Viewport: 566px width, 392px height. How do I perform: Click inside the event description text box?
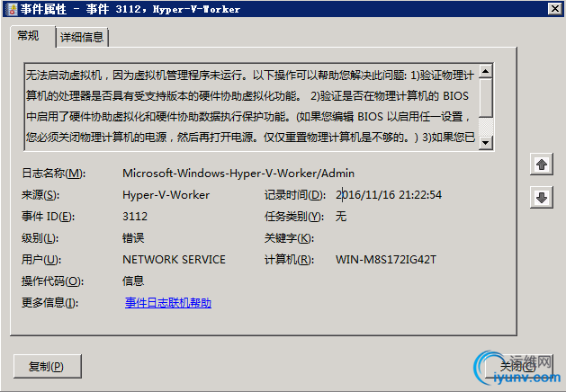pos(252,106)
